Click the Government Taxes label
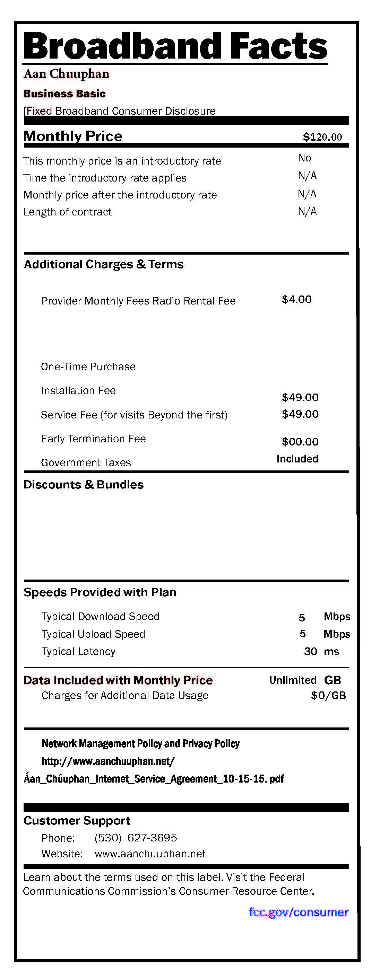371x980 pixels. point(86,462)
